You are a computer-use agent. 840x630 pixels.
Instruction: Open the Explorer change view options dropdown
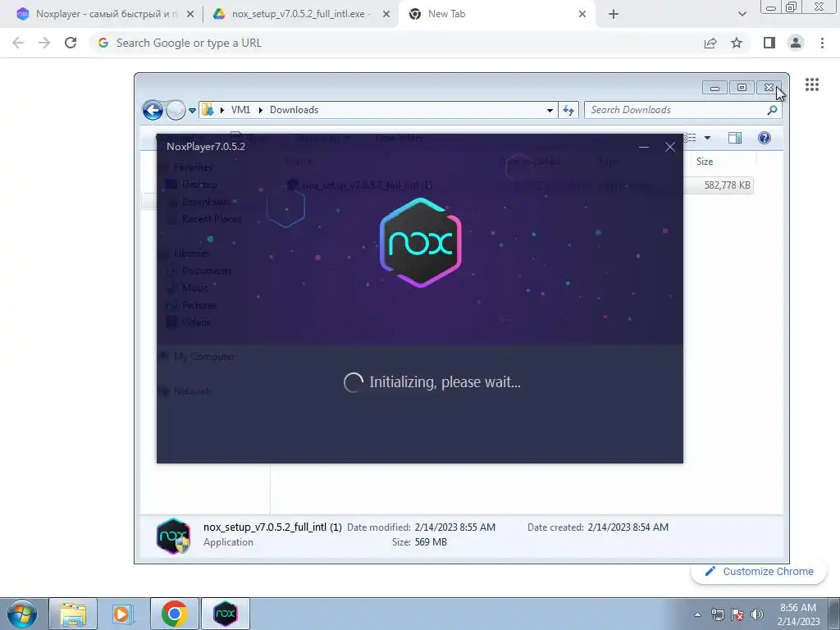coord(707,138)
